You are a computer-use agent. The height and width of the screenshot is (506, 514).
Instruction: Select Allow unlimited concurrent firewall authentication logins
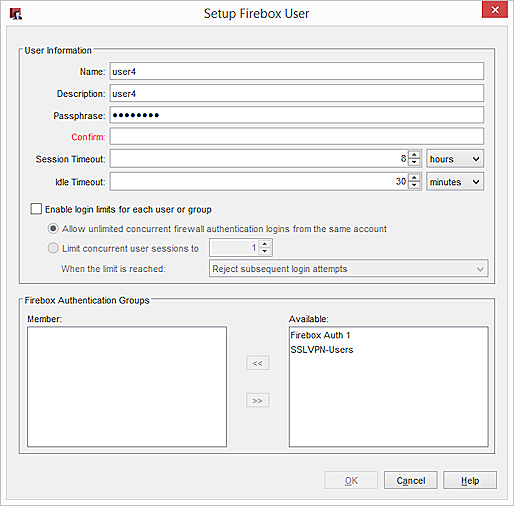click(x=53, y=229)
